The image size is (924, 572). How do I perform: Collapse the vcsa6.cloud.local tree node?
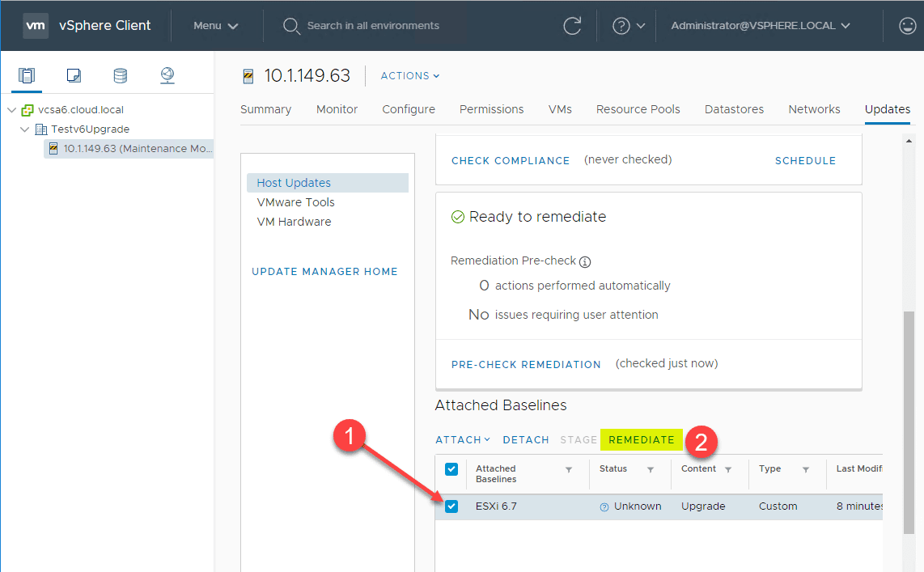tap(11, 109)
